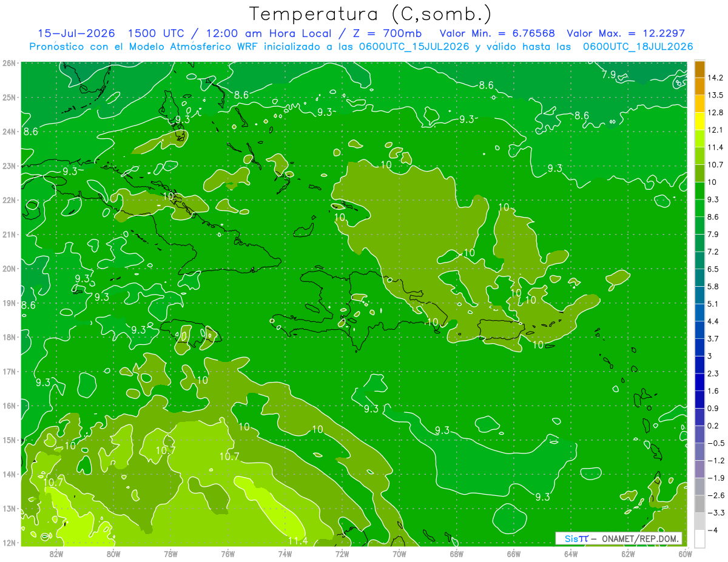Click the '60W' longitude axis label
The height and width of the screenshot is (562, 728).
coord(685,553)
